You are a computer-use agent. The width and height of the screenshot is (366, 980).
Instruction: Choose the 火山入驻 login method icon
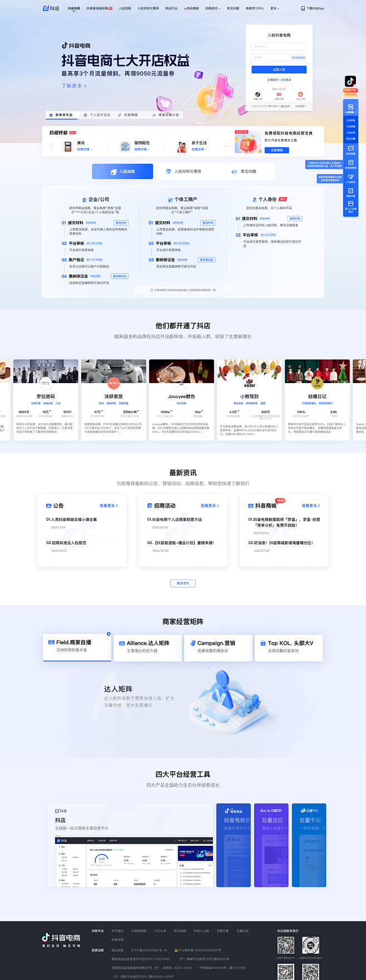pyautogui.click(x=300, y=95)
